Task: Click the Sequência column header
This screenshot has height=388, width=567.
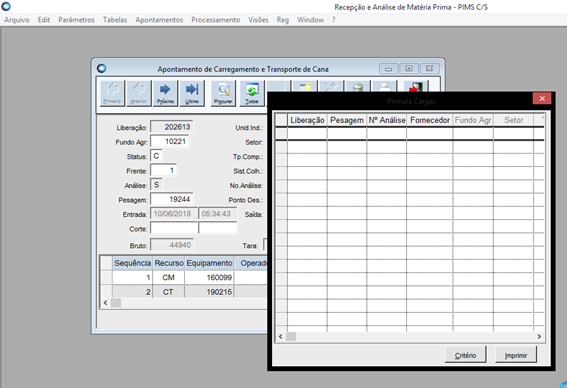Action: point(132,263)
